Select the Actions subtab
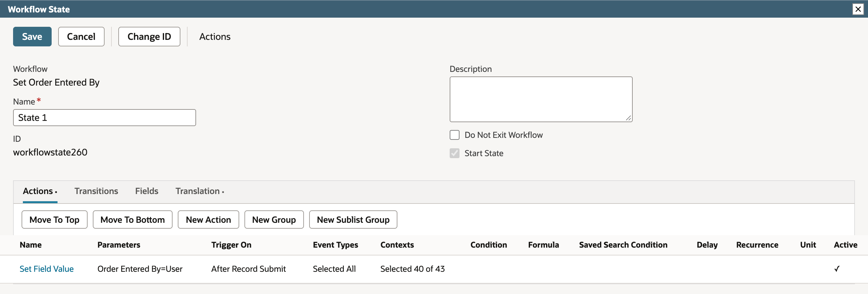Screen dimensions: 868x294 [40, 191]
